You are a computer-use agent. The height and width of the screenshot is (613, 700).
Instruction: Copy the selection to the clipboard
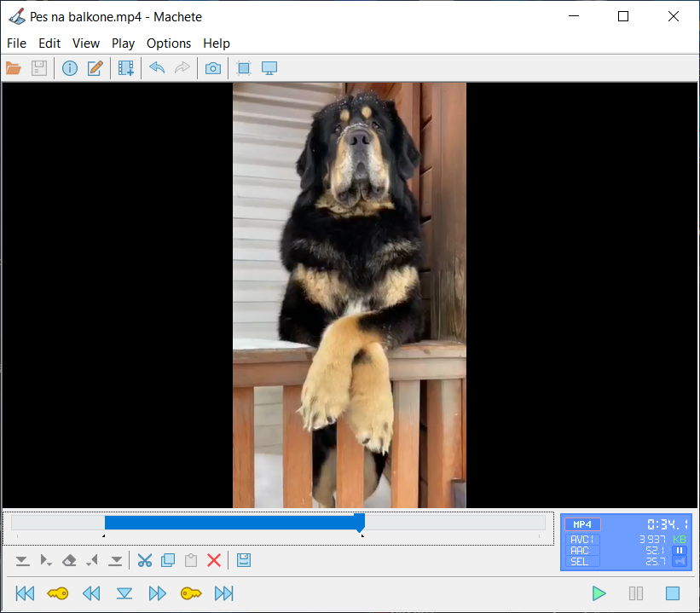(168, 560)
